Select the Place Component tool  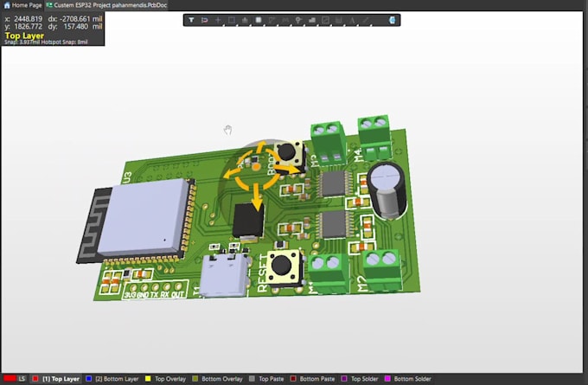(x=259, y=20)
